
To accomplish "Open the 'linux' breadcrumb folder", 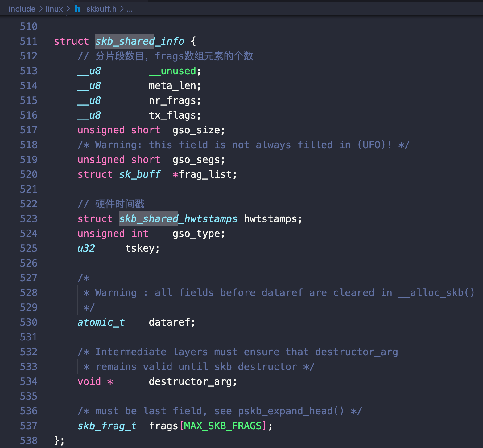I will click(x=54, y=9).
